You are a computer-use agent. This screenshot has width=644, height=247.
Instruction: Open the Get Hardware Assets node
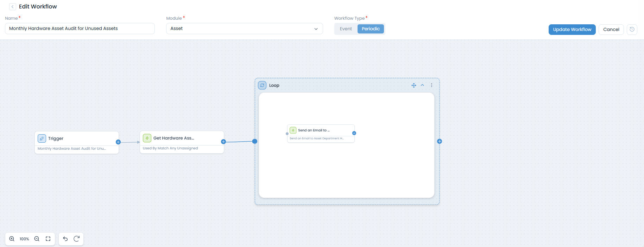click(182, 138)
